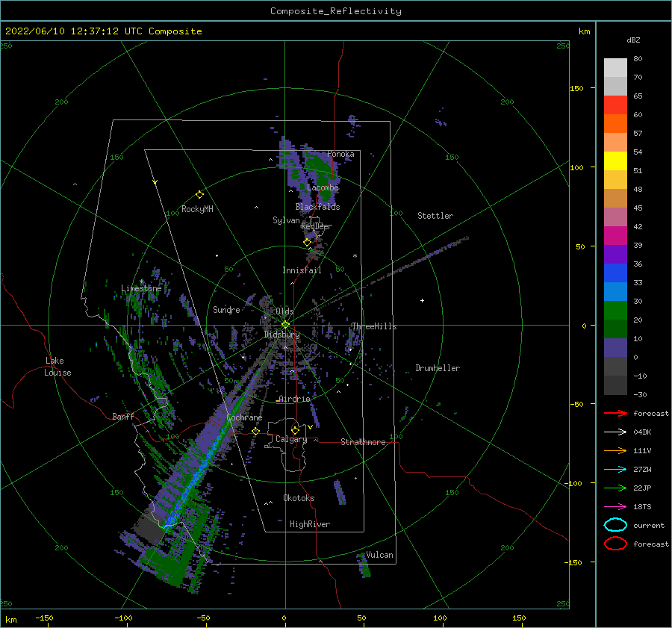This screenshot has width=672, height=628.
Task: Click the Olds label
Action: (x=284, y=311)
